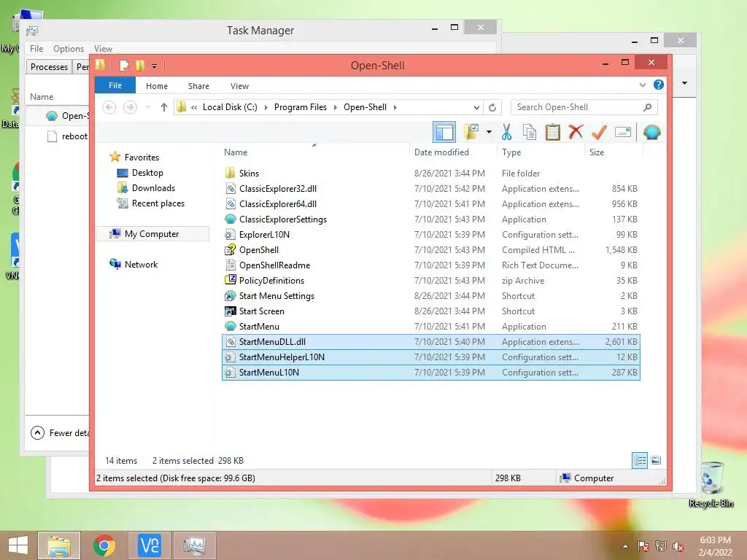
Task: Open the Share ribbon tab
Action: tap(198, 86)
